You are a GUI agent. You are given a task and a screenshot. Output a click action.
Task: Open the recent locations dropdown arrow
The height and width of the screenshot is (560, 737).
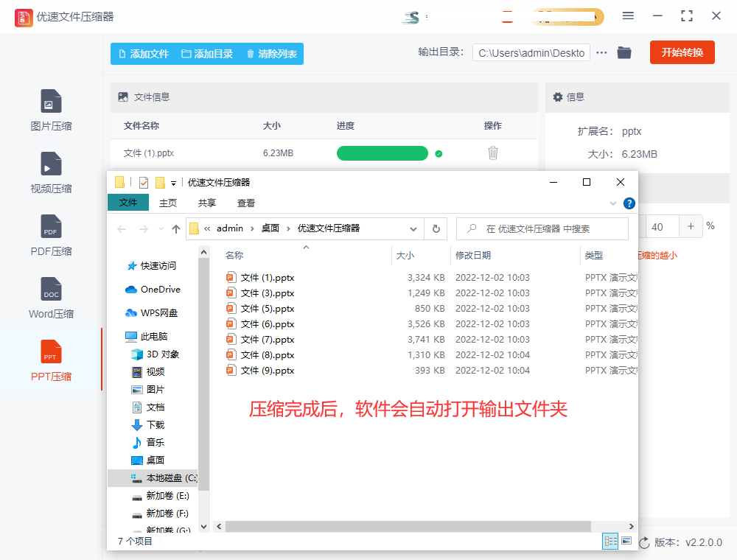click(x=161, y=229)
